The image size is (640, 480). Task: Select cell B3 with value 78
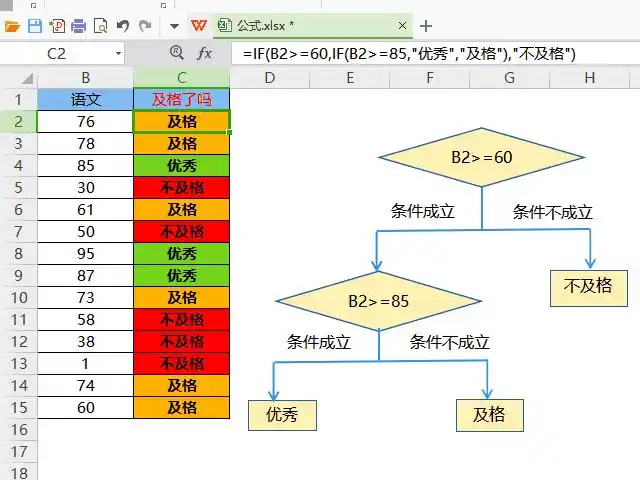click(85, 143)
